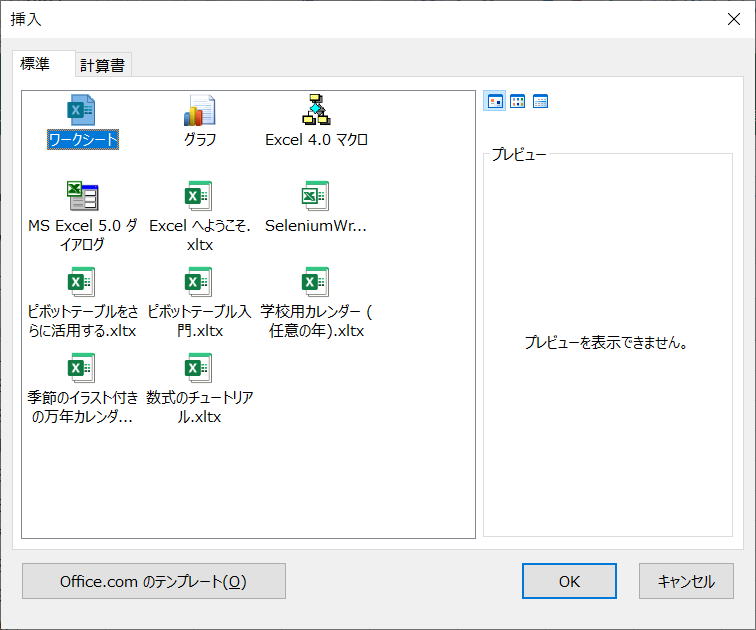756x630 pixels.
Task: Select the SeleniumWr... template icon
Action: tap(316, 196)
